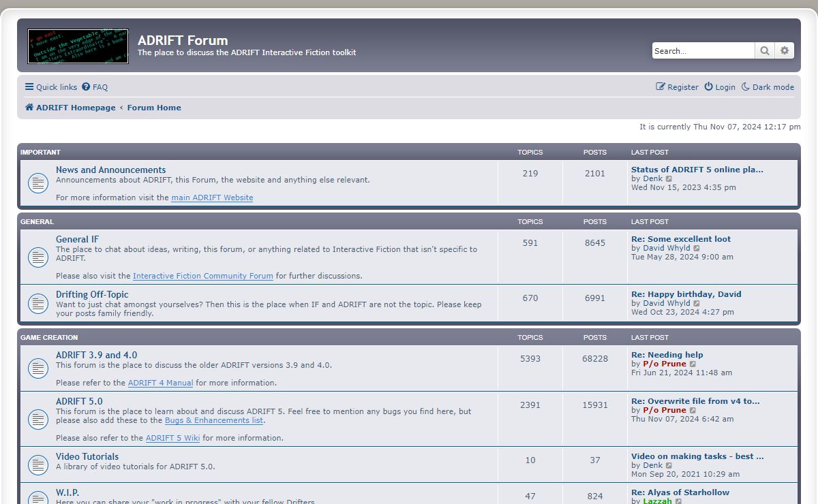
Task: Click the 2391 topics count
Action: click(x=530, y=405)
